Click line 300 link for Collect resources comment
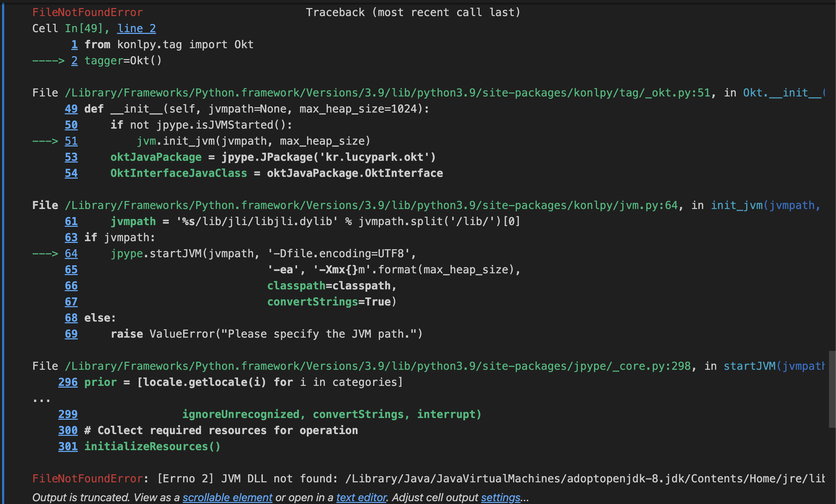Viewport: 836px width, 504px height. point(68,430)
